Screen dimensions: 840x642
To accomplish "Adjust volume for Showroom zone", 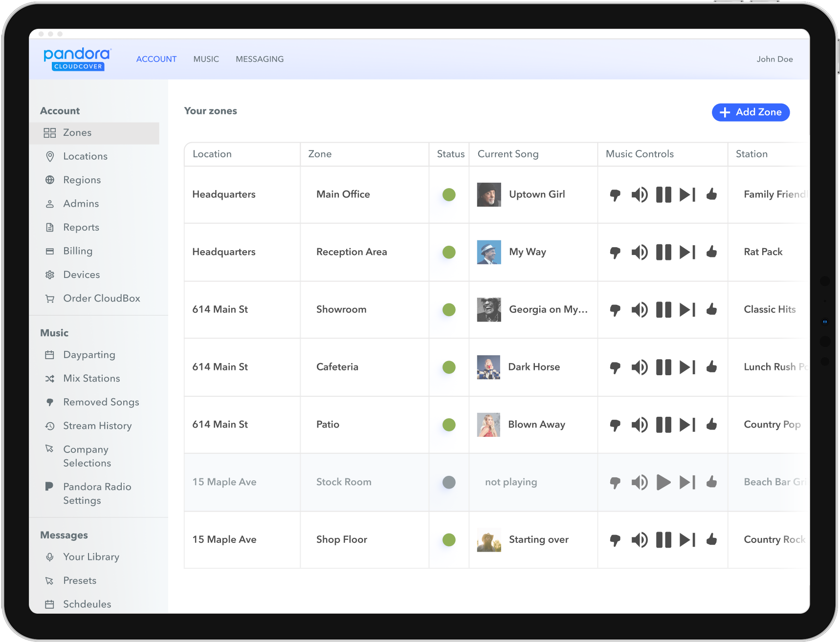I will tap(639, 310).
